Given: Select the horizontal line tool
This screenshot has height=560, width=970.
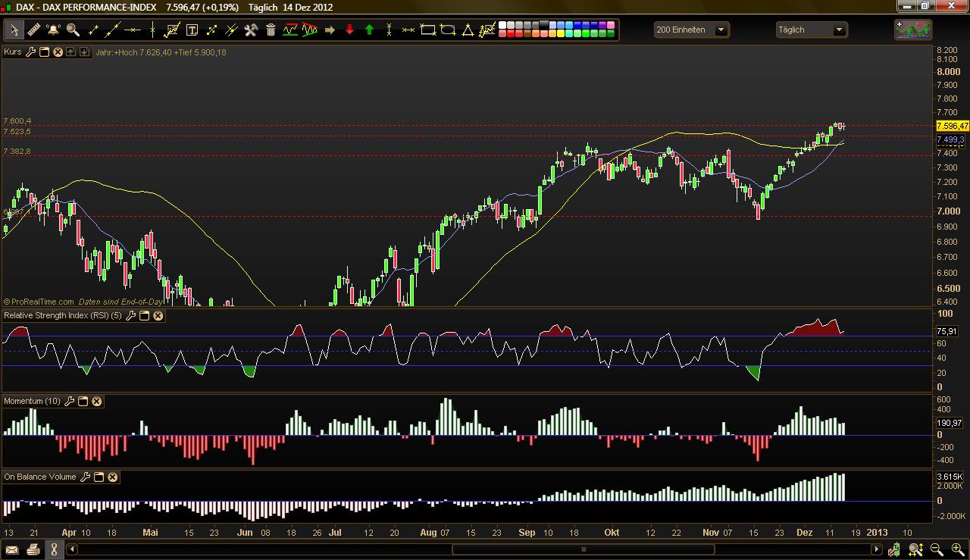Looking at the screenshot, I should 133,30.
